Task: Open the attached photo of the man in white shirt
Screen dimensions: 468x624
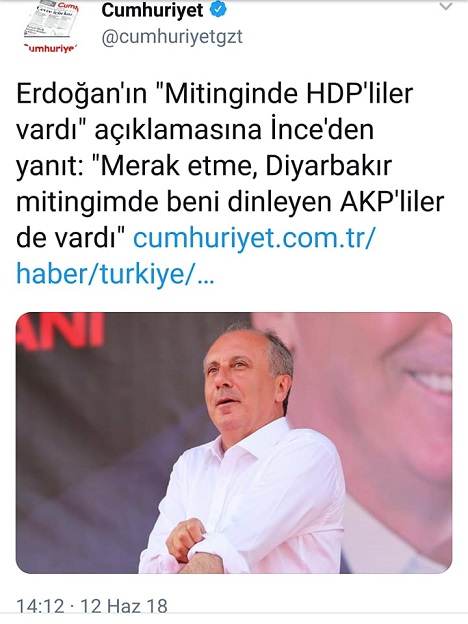Action: tap(234, 443)
